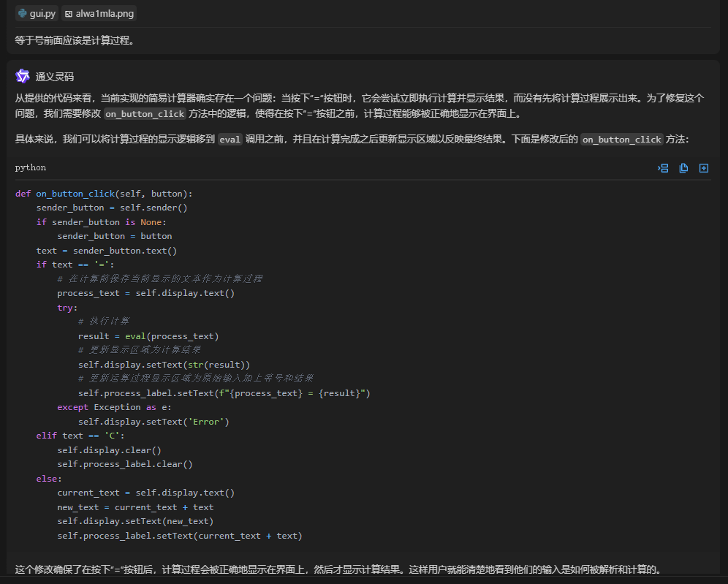Open the gui.py attachment filename
Image resolution: width=728 pixels, height=584 pixels.
pos(42,14)
